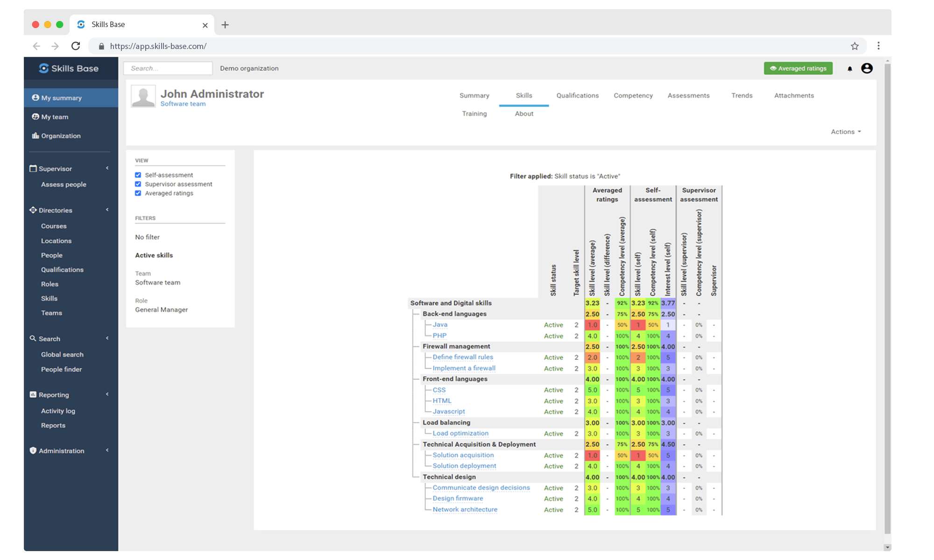Screen dimensions: 934x560
Task: Click John Administrator's profile picture
Action: [143, 97]
